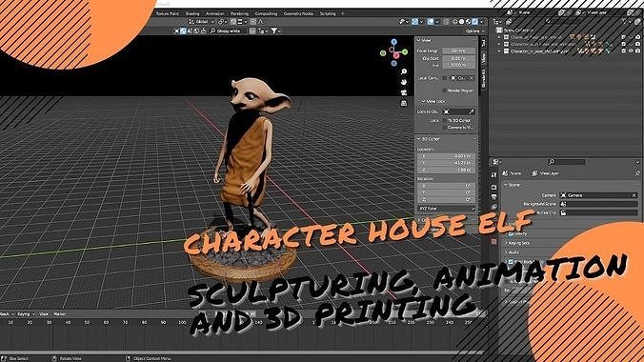Click the clip End value field

[459, 66]
